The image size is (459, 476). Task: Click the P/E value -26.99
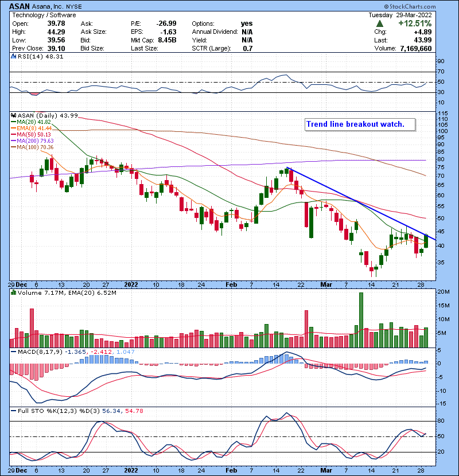pyautogui.click(x=166, y=24)
